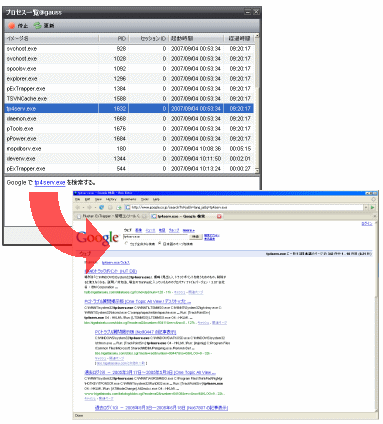Viewport: 383px width, 424px height.
Task: Sort by the セッションID column header
Action: coord(149,39)
